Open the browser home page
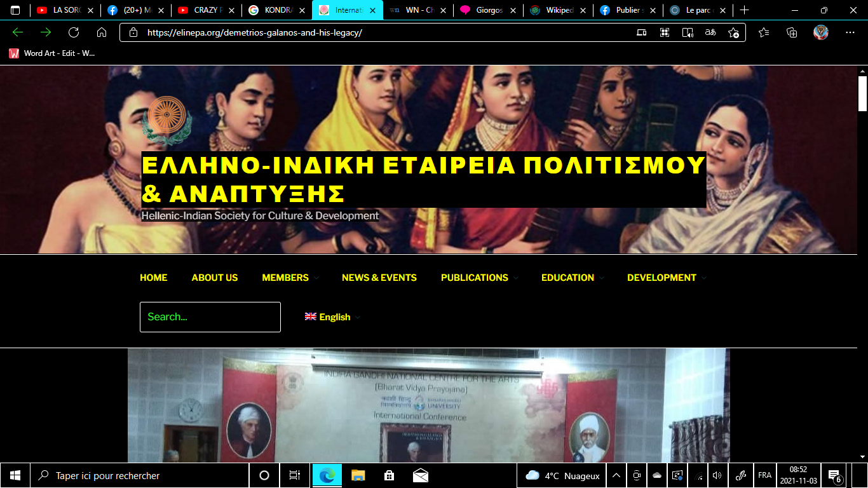868x488 pixels. click(x=102, y=32)
